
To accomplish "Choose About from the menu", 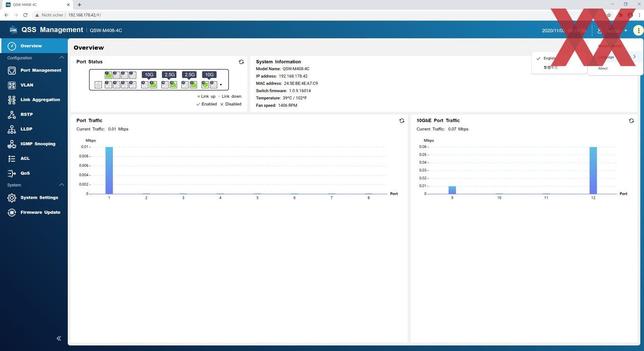I will 603,68.
